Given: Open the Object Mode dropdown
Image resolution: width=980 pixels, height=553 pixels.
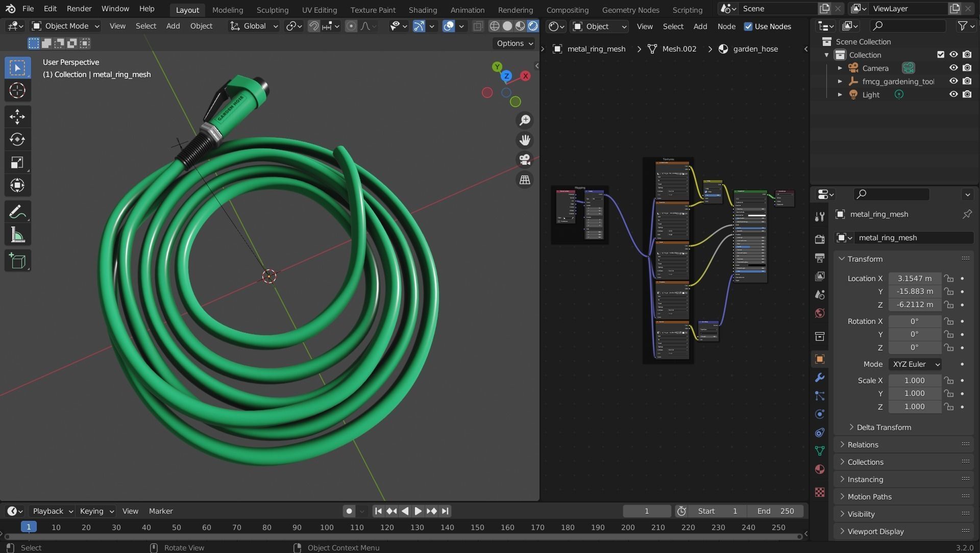Looking at the screenshot, I should tap(65, 26).
